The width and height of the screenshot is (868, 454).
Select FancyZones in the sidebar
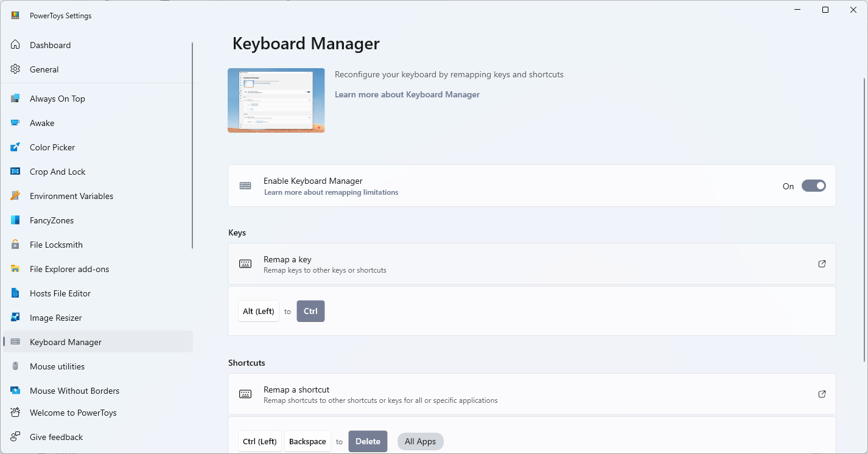point(98,220)
